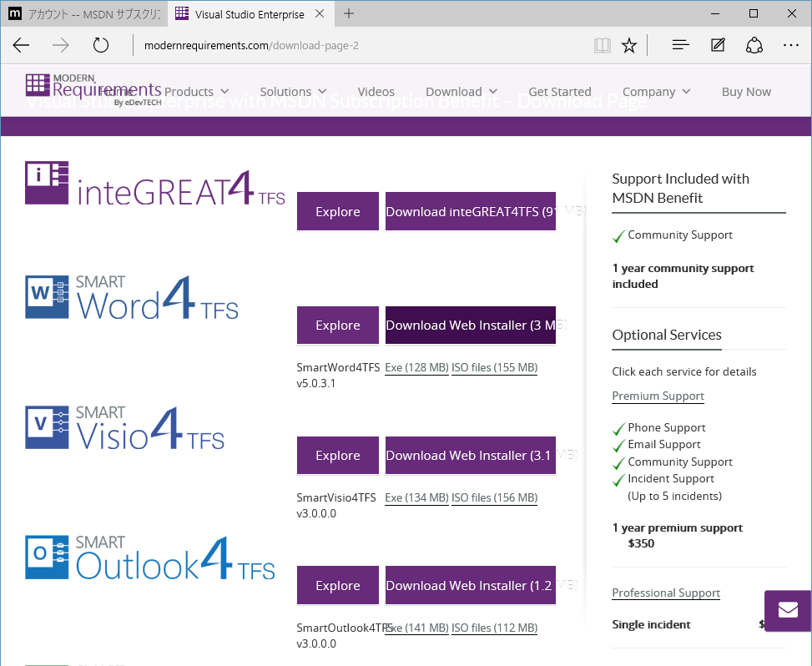
Task: Click Explore for SmartWord4TFS
Action: click(338, 325)
